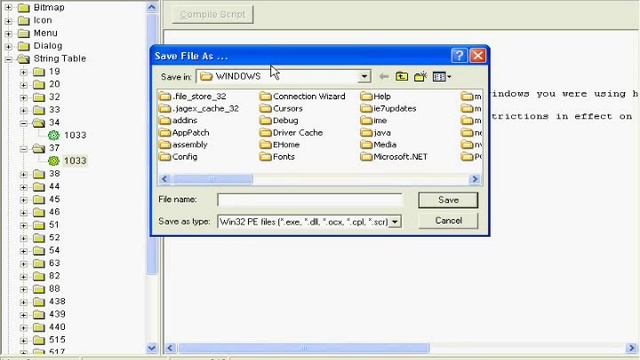Image resolution: width=640 pixels, height=360 pixels.
Task: Select folder 52 in the tree
Action: (54, 238)
